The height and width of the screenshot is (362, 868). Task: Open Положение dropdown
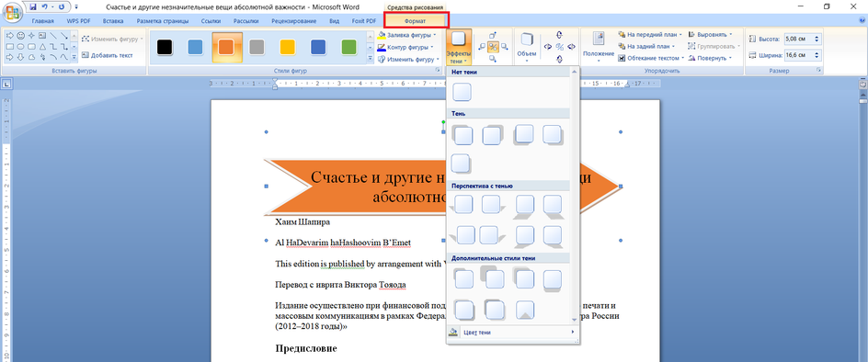coord(599,48)
